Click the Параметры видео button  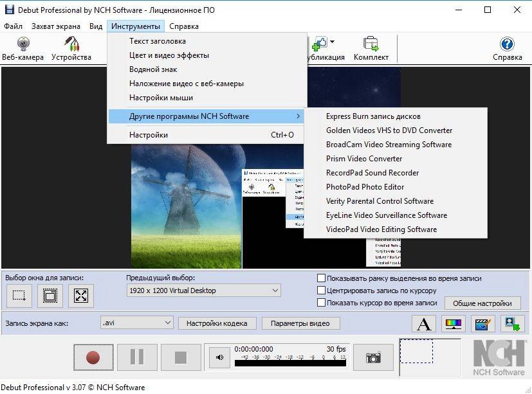coord(300,323)
